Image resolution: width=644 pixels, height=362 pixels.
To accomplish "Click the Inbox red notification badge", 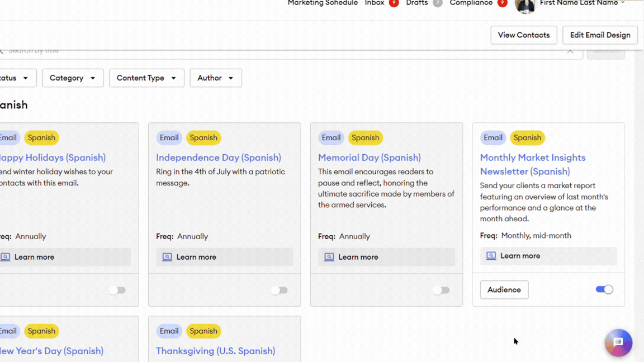I will coord(394,3).
